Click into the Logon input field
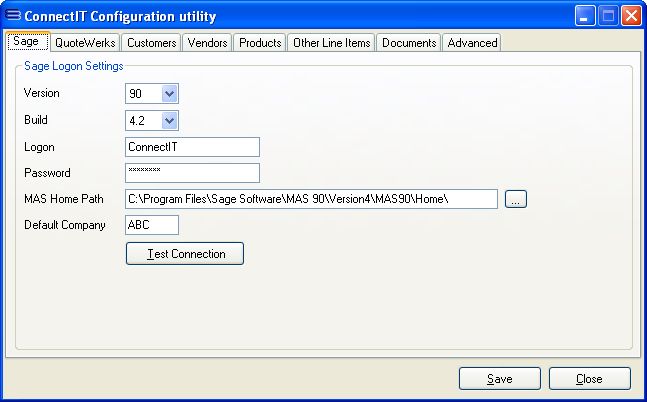 [192, 147]
